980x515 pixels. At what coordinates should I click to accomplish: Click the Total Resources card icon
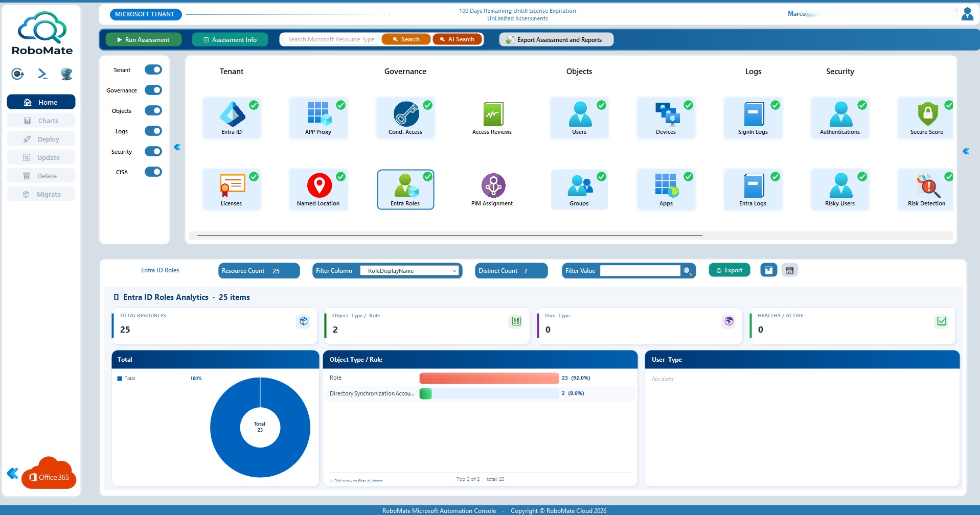pos(304,321)
